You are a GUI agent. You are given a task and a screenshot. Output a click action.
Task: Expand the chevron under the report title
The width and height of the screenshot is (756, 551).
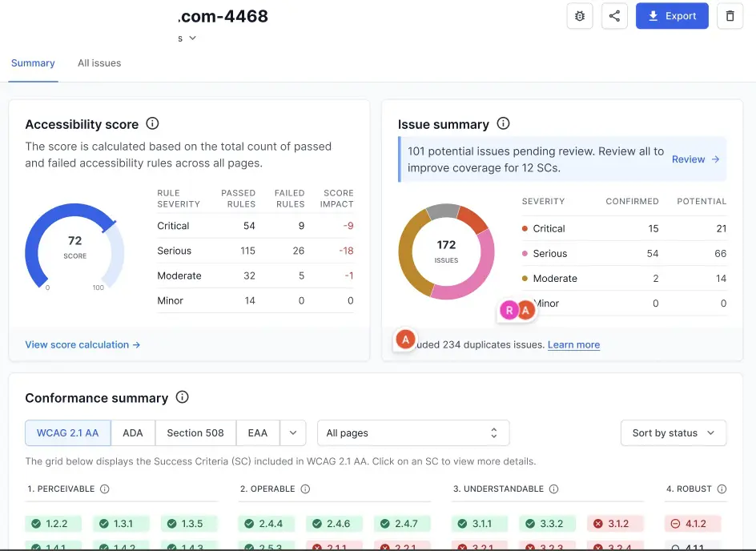(x=192, y=38)
